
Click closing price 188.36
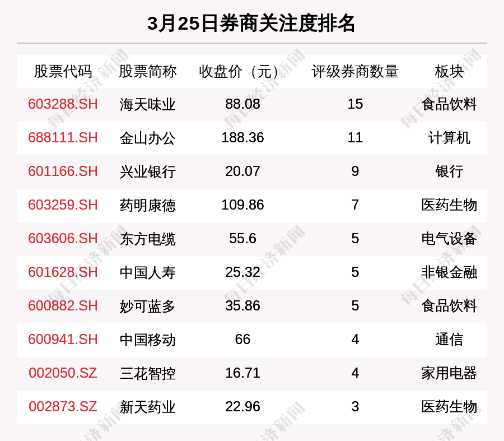pos(242,138)
